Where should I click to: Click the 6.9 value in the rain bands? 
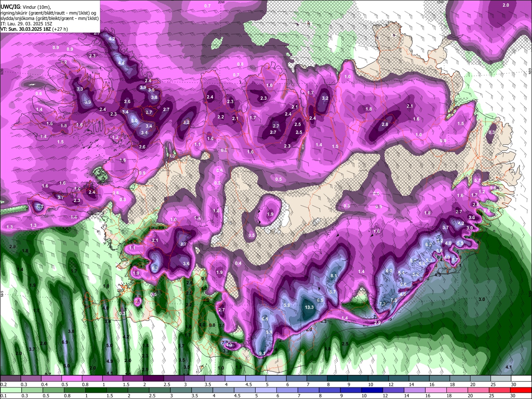point(65,342)
